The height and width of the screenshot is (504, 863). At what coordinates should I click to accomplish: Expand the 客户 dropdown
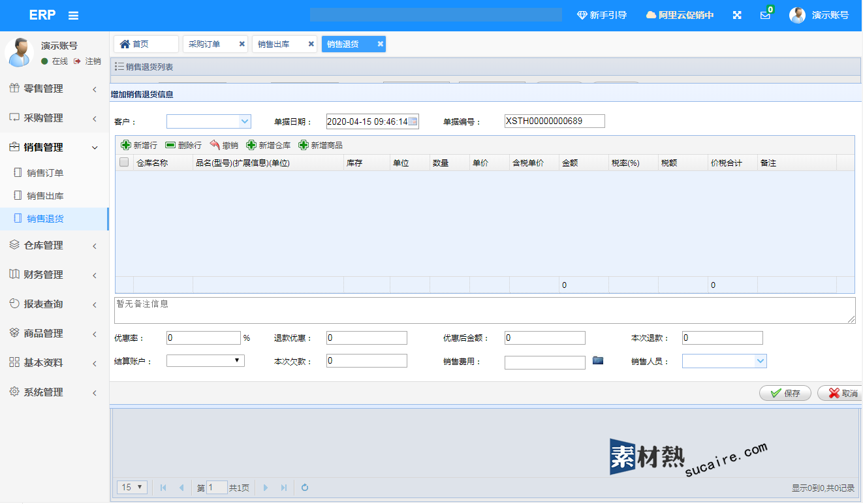245,121
